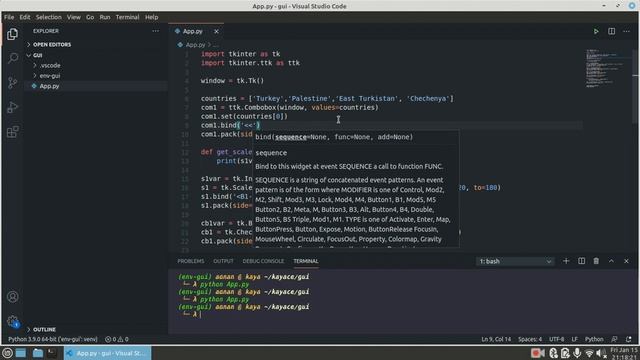The image size is (640, 360).
Task: Switch to the Output panel tab
Action: click(223, 261)
